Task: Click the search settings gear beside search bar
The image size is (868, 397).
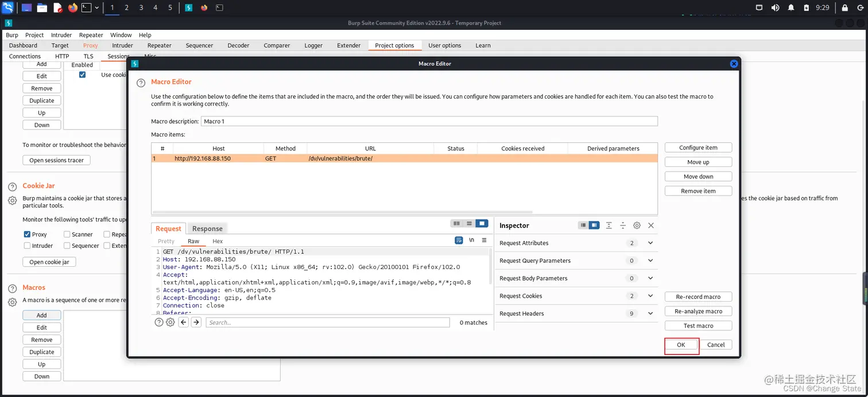Action: click(x=170, y=322)
